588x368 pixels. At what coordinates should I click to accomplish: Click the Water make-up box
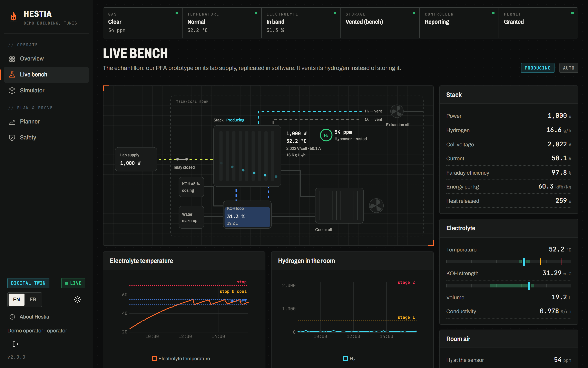(x=191, y=217)
